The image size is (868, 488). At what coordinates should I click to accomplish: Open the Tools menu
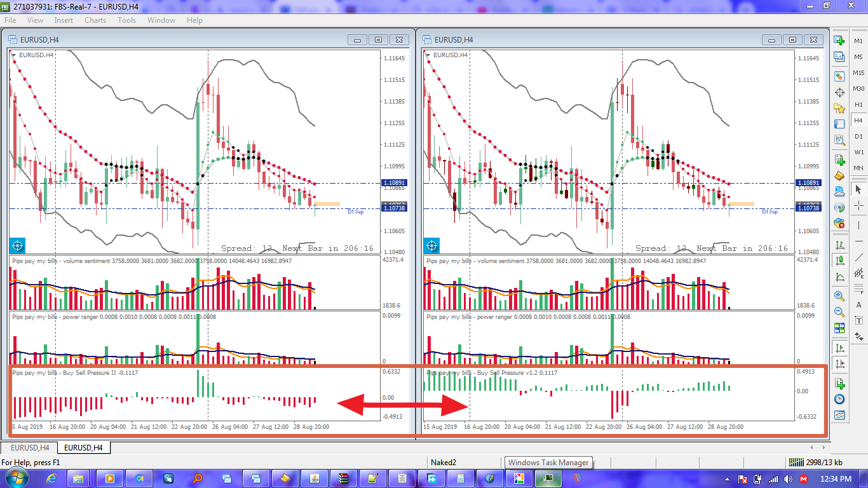(126, 20)
